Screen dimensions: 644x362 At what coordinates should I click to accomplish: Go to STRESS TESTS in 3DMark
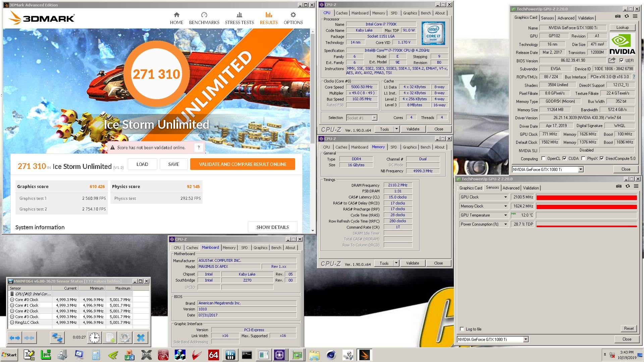239,18
